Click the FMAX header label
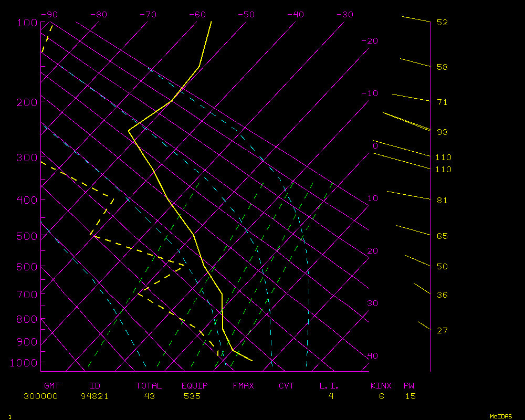 [243, 386]
